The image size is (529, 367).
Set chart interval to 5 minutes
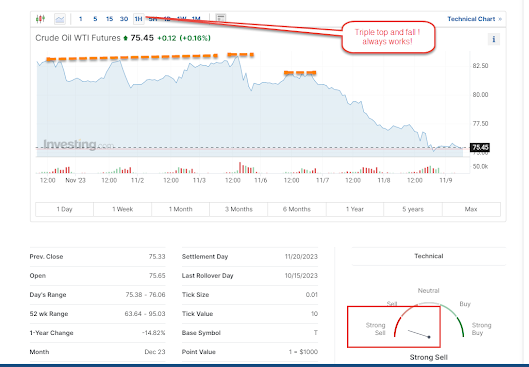tap(95, 19)
